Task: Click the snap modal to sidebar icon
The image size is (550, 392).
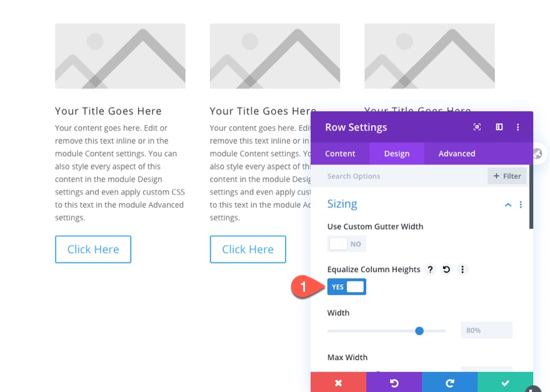Action: pyautogui.click(x=499, y=127)
